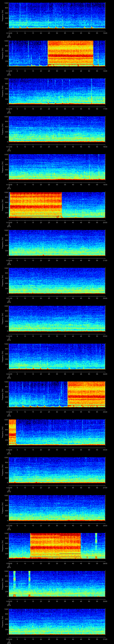Screen dimensions: 114x644
Task: Click the 6:25:00 start time label
Action: pos(9,450)
